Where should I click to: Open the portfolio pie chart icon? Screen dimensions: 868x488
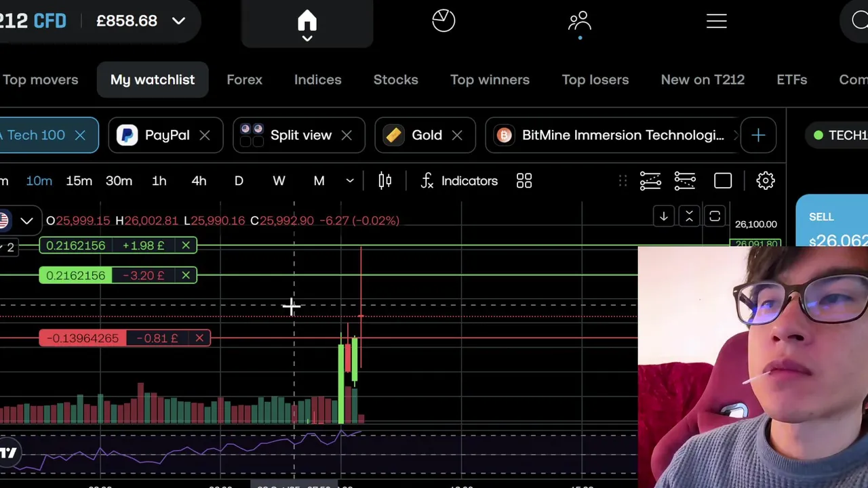[443, 20]
